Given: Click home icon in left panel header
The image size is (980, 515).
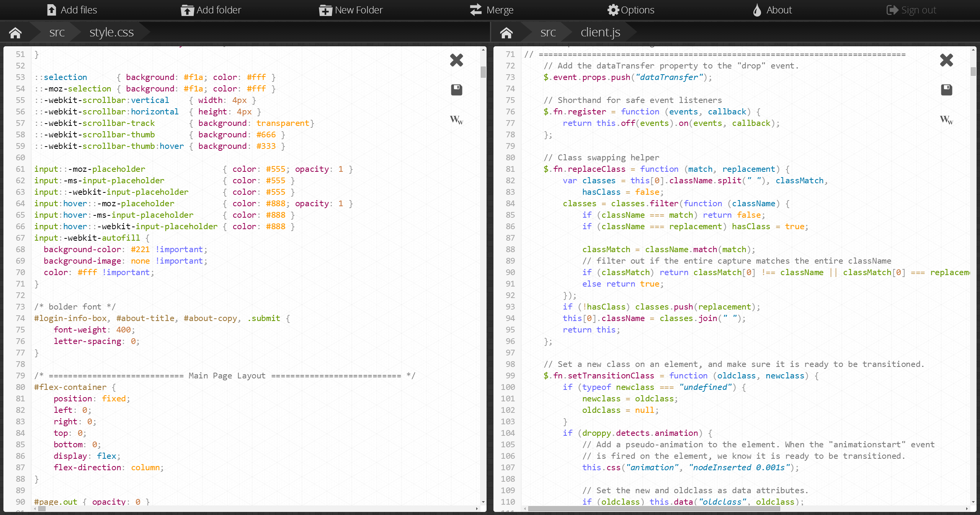Looking at the screenshot, I should [16, 32].
